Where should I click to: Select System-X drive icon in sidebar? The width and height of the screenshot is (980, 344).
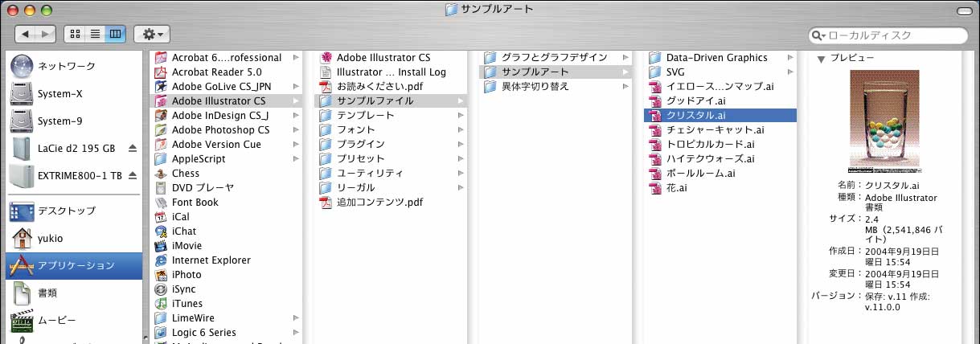point(22,93)
